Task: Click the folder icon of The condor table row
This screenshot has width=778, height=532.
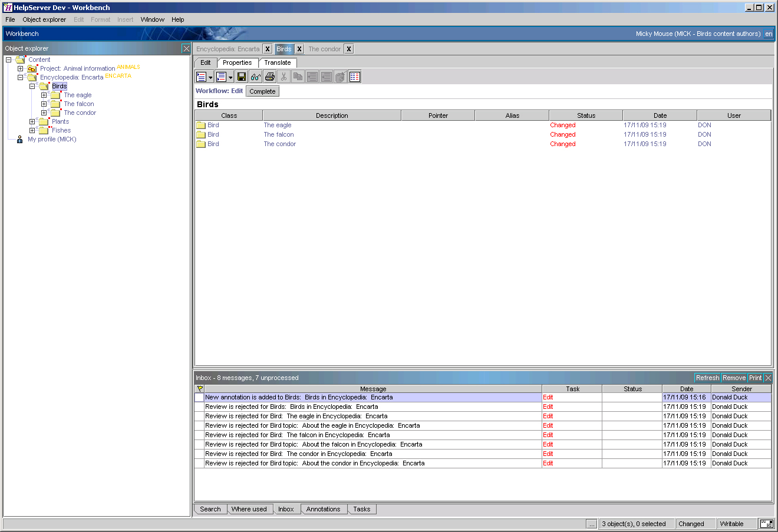Action: (x=201, y=144)
